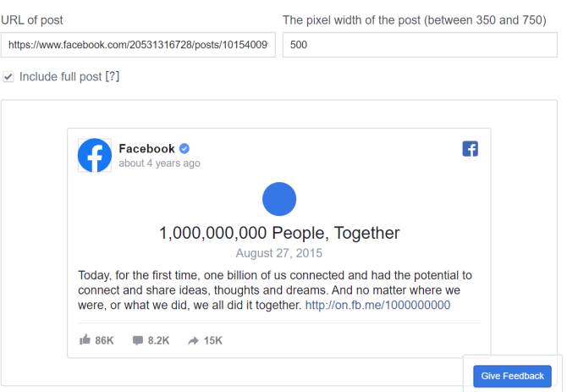567x392 pixels.
Task: Open the [?] help link
Action: [x=112, y=77]
